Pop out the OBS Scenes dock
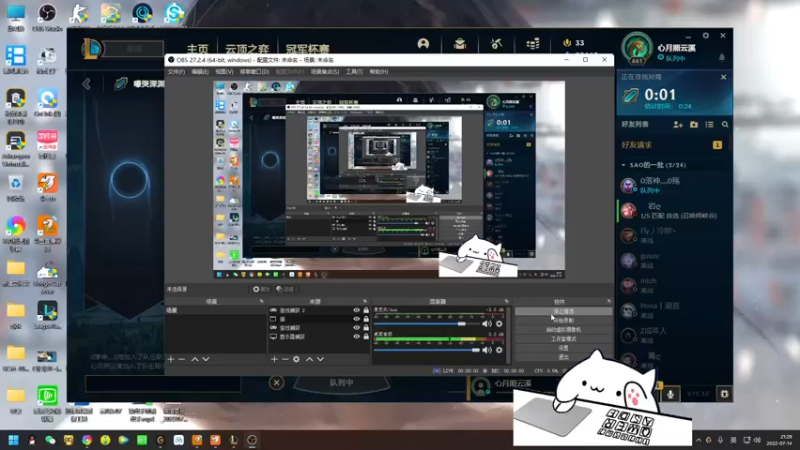The width and height of the screenshot is (800, 450). (x=262, y=302)
